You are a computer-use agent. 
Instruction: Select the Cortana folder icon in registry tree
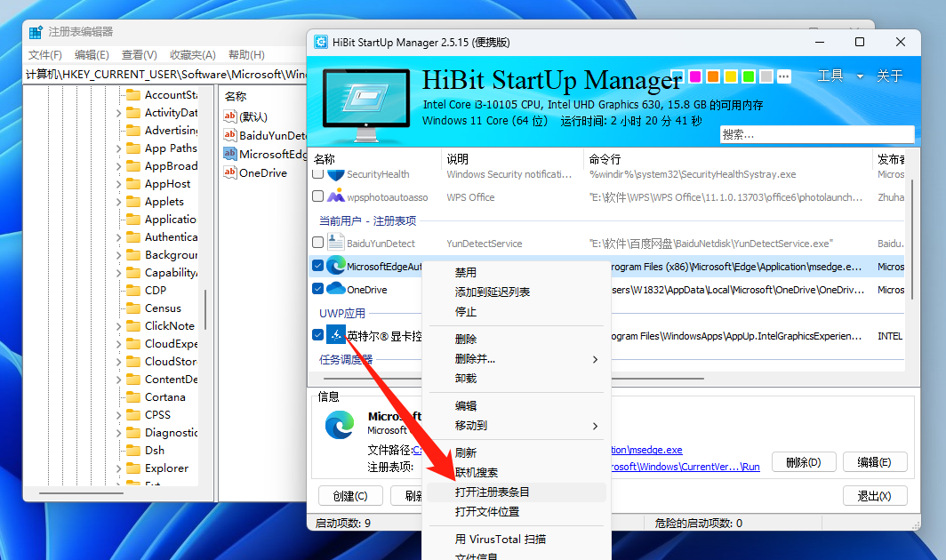pos(133,397)
